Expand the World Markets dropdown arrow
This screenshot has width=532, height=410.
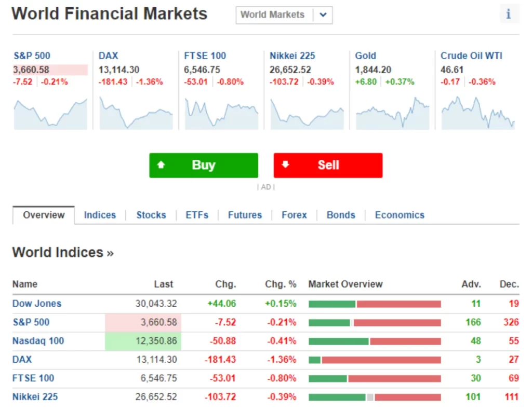point(323,15)
